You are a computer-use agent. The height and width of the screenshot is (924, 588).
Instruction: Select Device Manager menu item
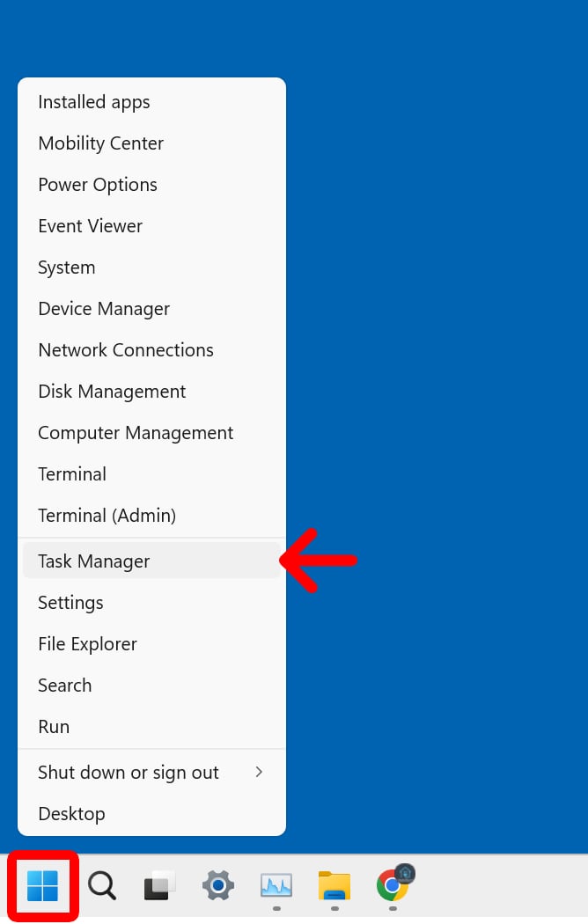tap(104, 309)
